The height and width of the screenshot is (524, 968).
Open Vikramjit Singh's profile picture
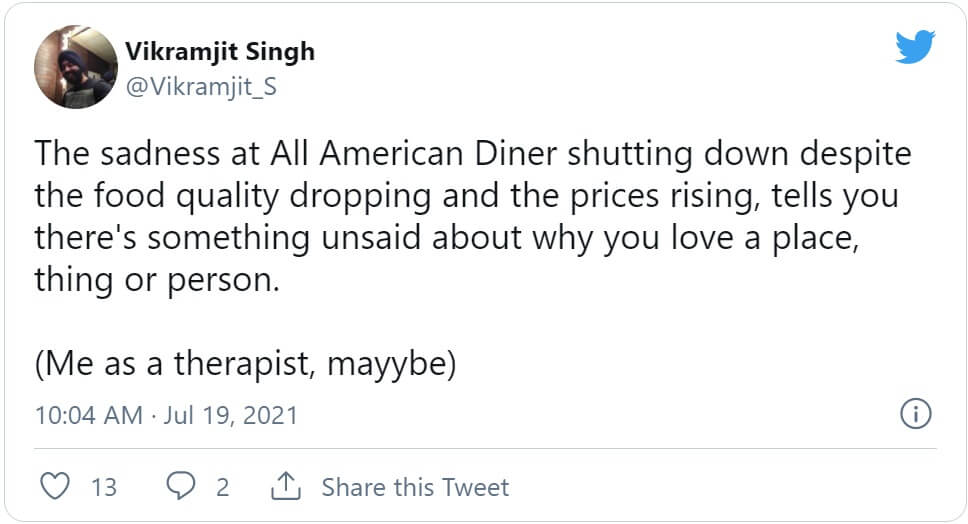pos(76,66)
